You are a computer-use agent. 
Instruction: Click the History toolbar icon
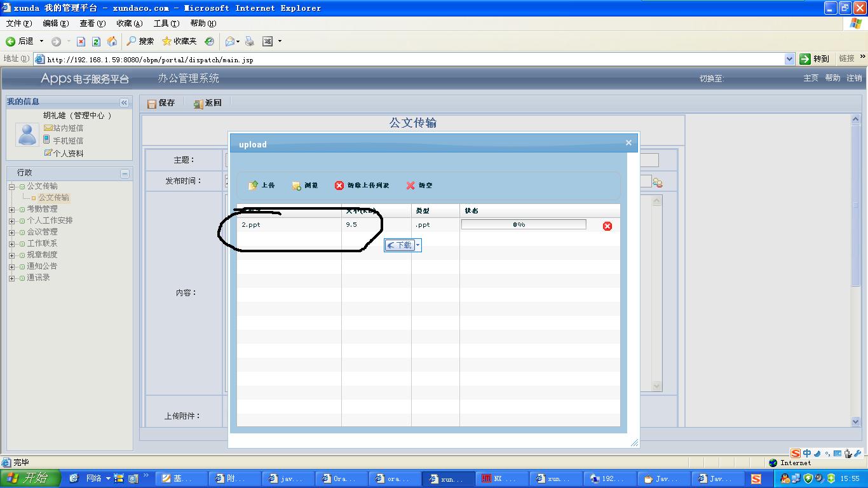point(209,41)
